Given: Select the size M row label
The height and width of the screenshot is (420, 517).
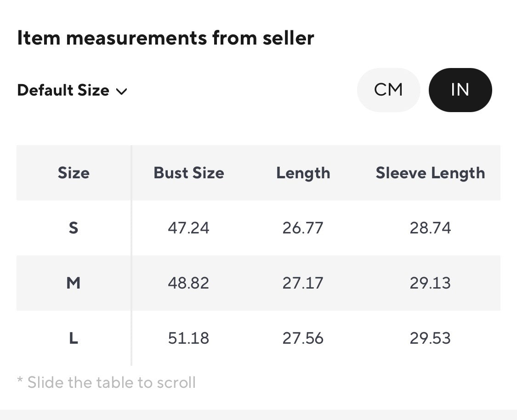Looking at the screenshot, I should pos(74,283).
